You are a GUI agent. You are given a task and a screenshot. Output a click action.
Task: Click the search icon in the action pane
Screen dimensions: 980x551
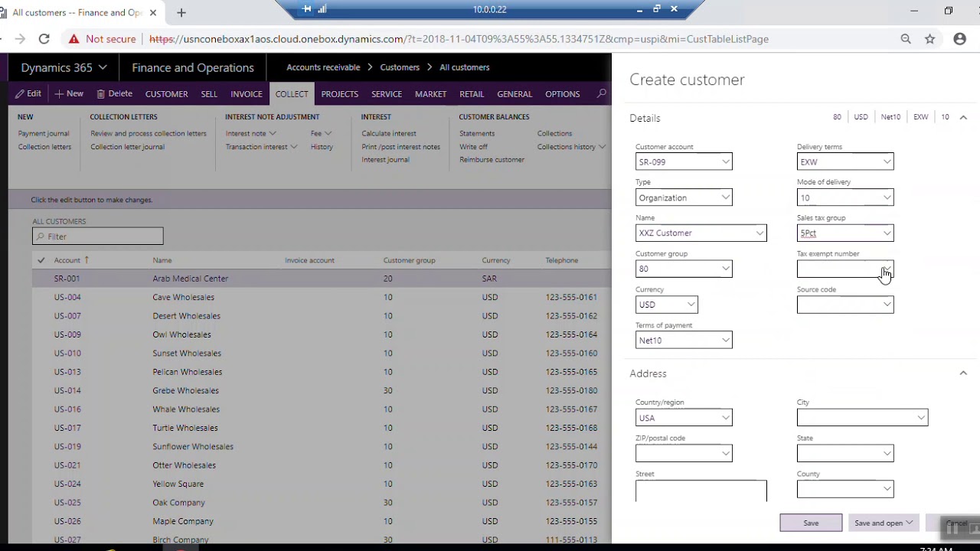click(602, 93)
